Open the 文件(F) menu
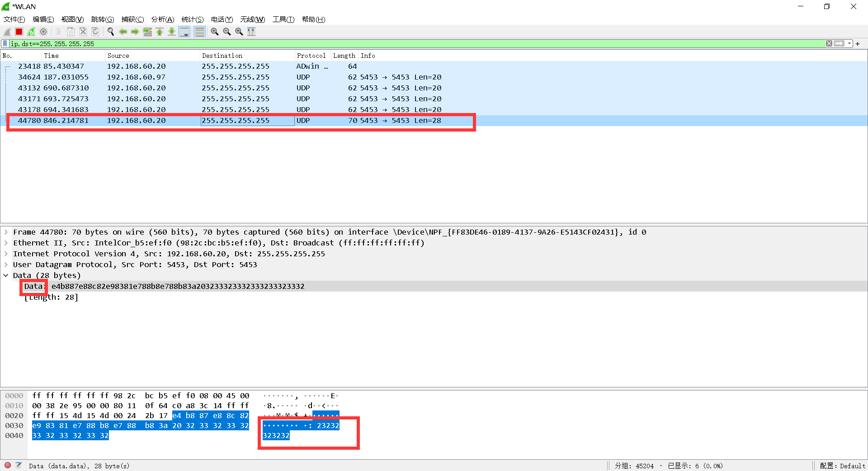Viewport: 868px width, 471px height. [x=14, y=19]
